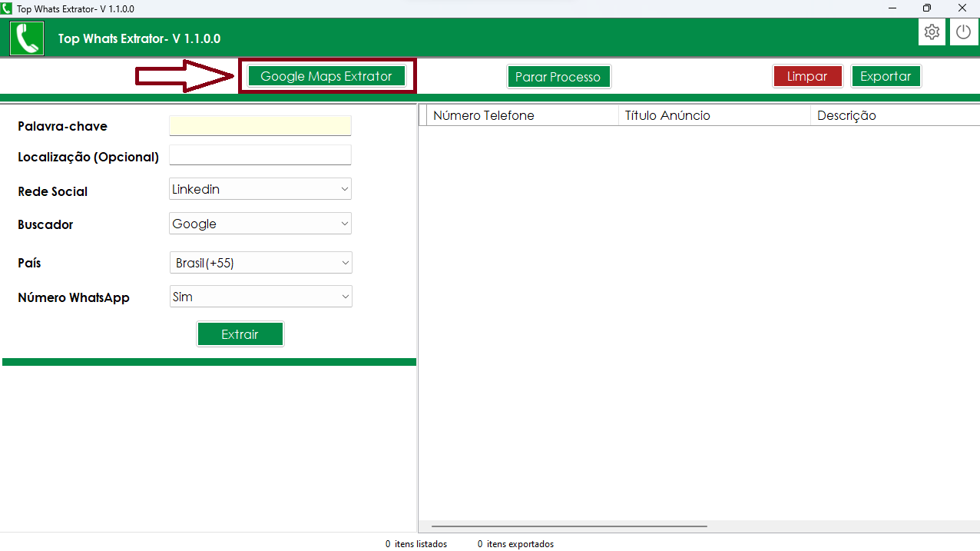Click the small titlebar app icon
Image resolution: width=980 pixels, height=551 pixels.
7,8
